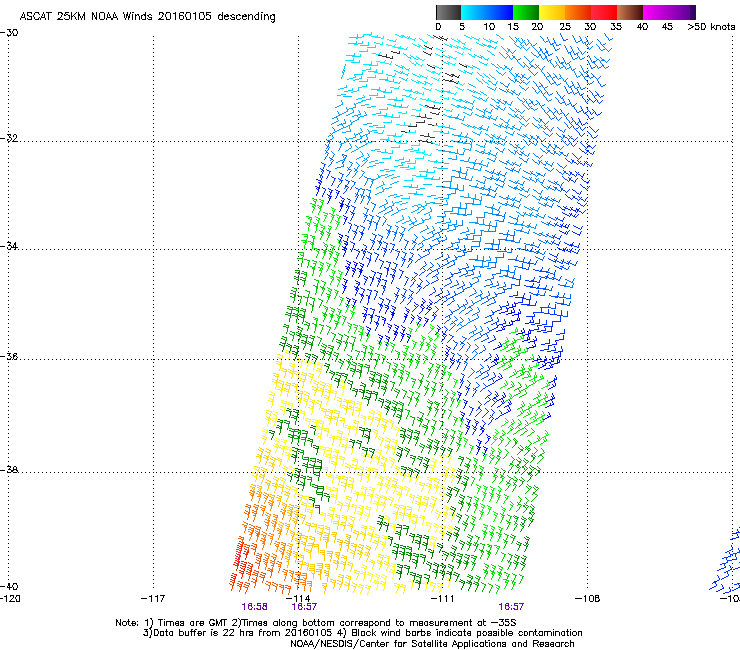The height and width of the screenshot is (650, 740).
Task: Click the NOAA/NESDIS credit line
Action: pos(432,644)
